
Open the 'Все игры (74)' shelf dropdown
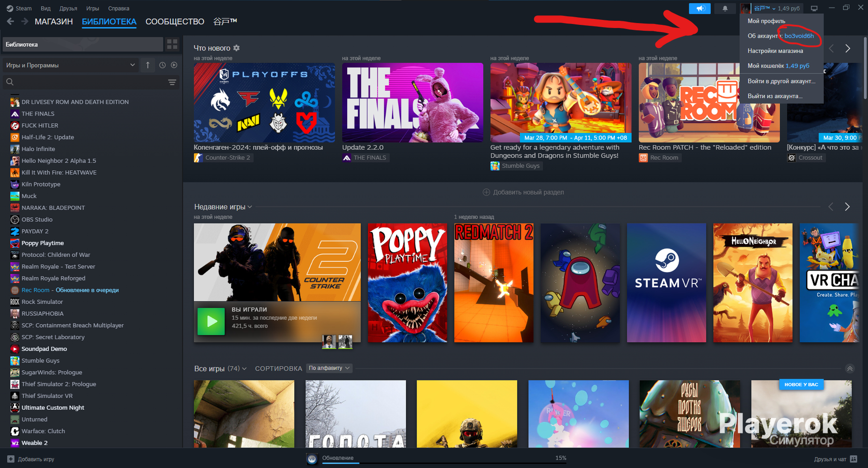click(x=220, y=369)
